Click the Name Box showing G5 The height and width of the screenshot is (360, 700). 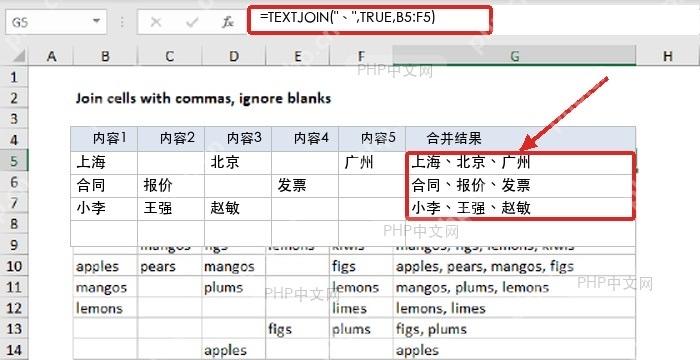[56, 22]
